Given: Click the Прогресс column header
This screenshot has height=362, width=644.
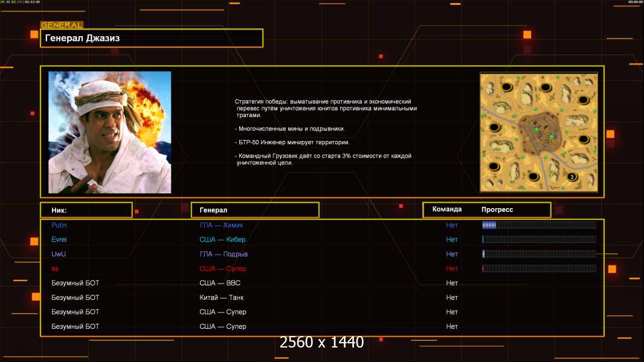Looking at the screenshot, I should coord(497,209).
